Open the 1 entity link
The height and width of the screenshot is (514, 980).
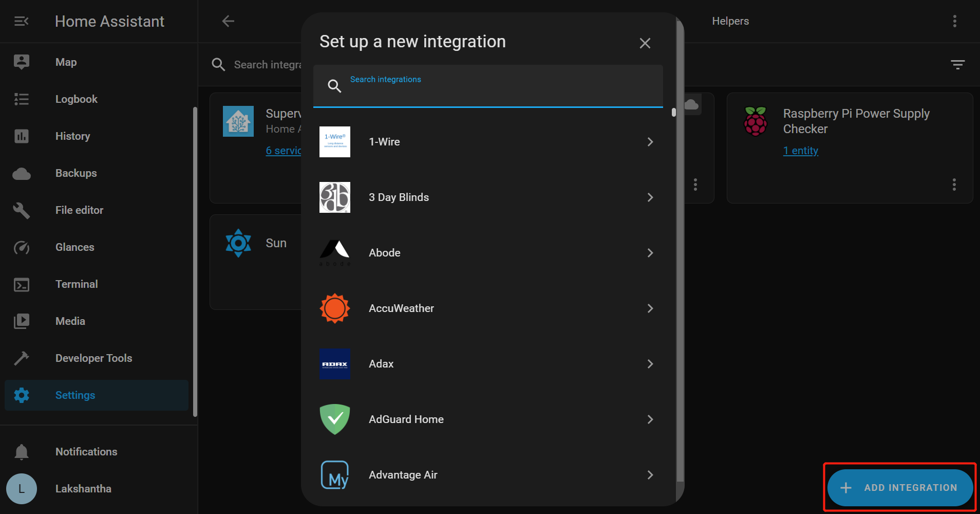coord(800,151)
